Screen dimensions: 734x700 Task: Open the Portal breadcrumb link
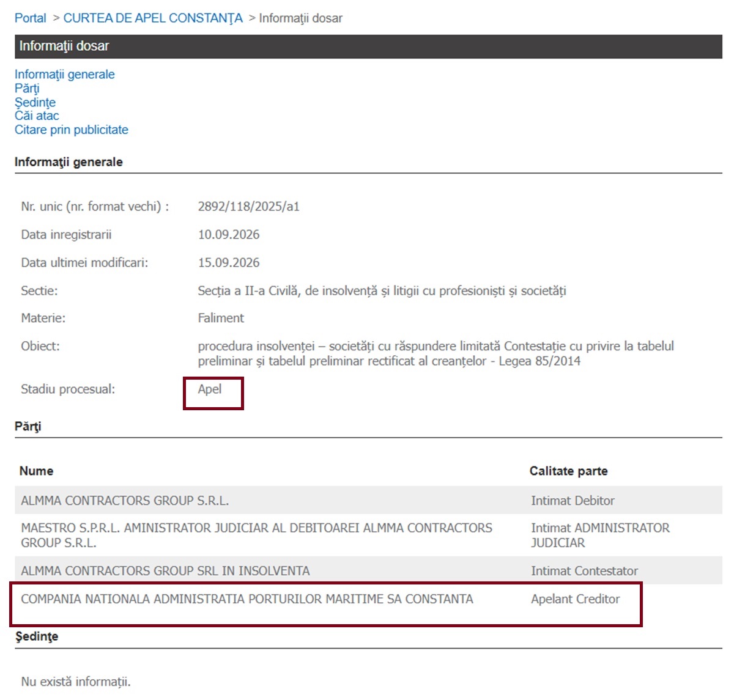30,18
